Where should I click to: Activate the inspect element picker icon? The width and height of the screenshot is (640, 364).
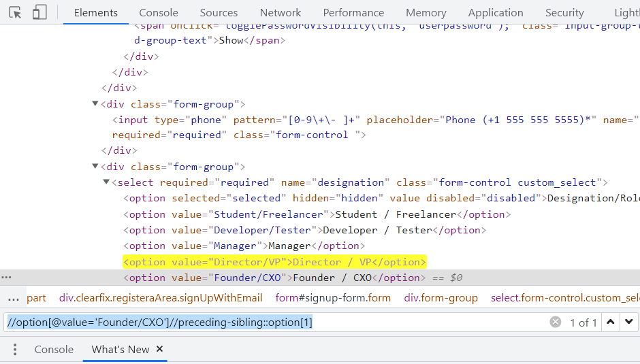[16, 13]
